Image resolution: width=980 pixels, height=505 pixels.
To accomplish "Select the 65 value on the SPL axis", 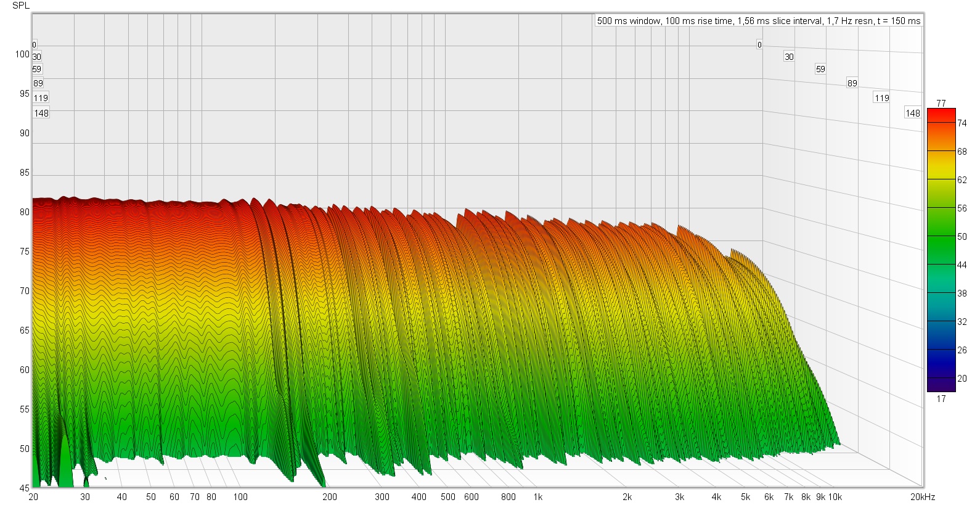I will (x=25, y=331).
